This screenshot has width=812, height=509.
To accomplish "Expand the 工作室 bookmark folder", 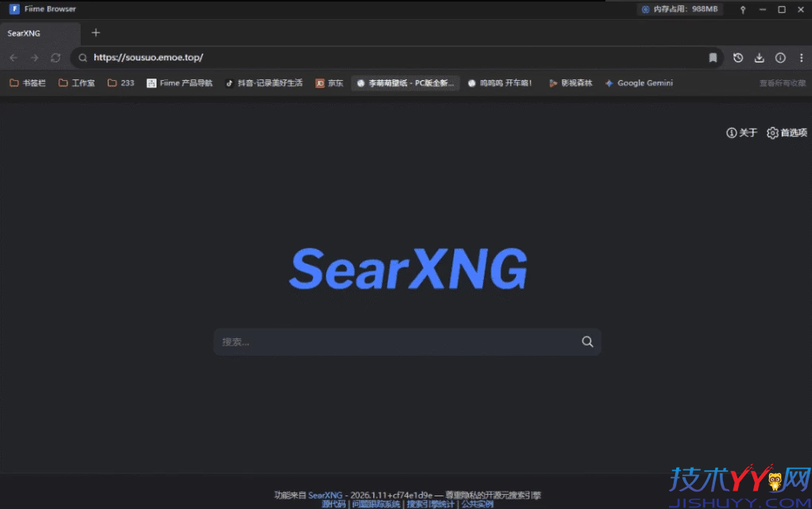I will (x=77, y=83).
